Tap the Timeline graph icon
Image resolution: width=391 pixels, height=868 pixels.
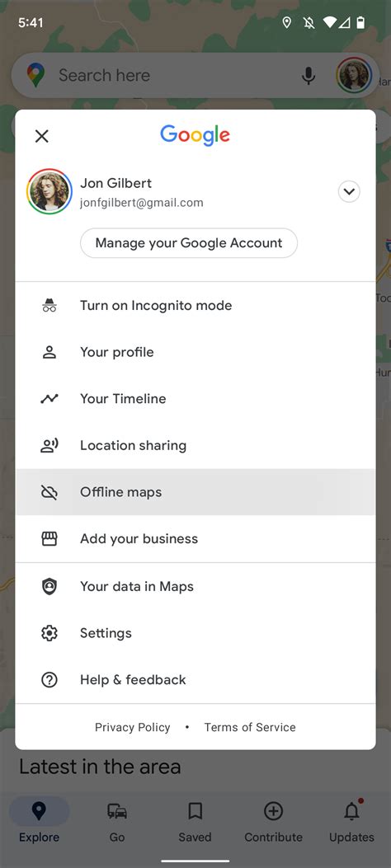click(x=49, y=399)
